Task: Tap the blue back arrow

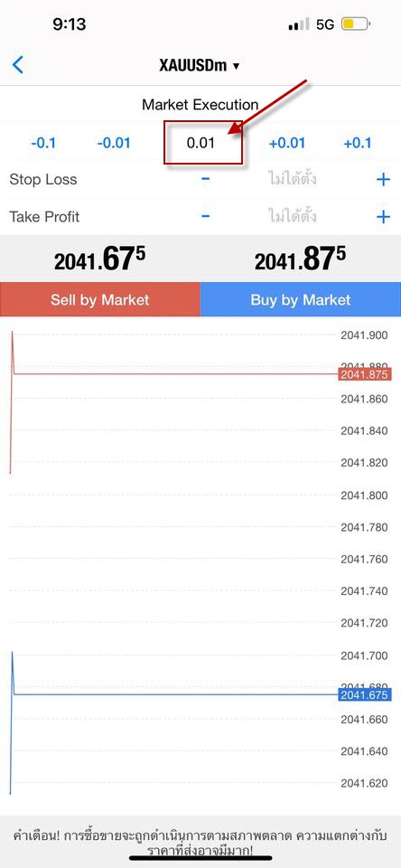Action: [18, 65]
